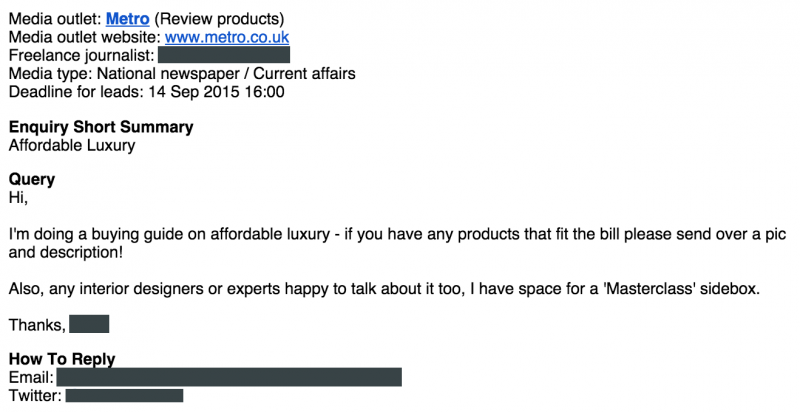Click the Enquiry Short Summary heading

point(101,127)
